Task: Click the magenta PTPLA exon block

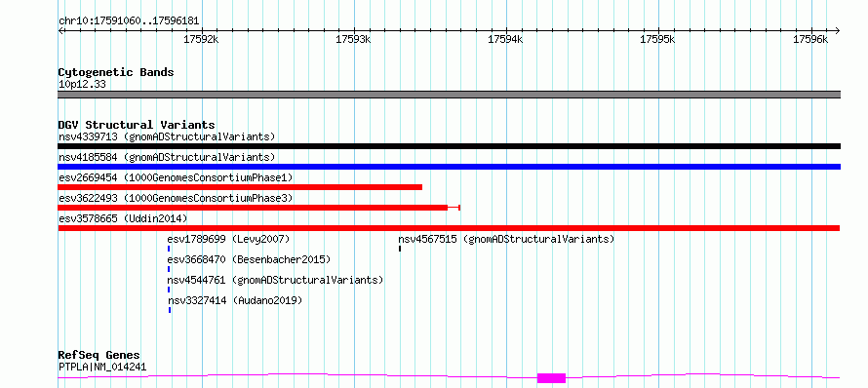Action: point(551,378)
